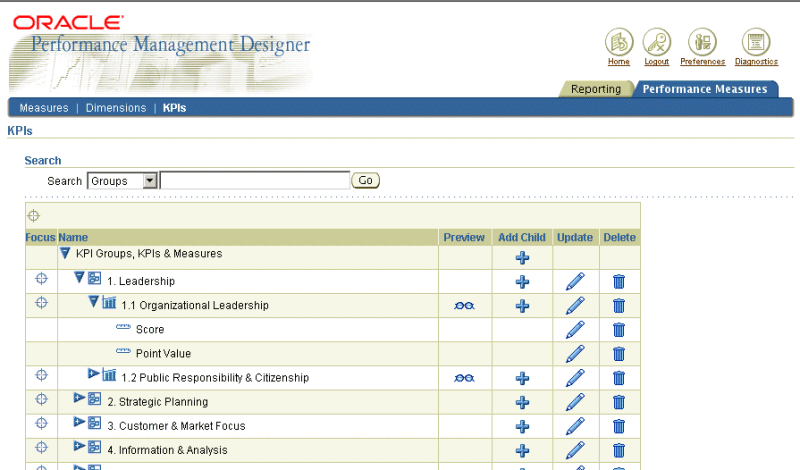Focus on 1.2 Public Responsibility & Citizenship
The width and height of the screenshot is (800, 470).
41,375
